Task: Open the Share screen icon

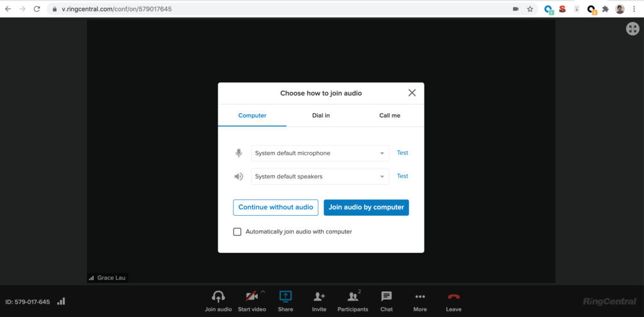Action: coord(286,296)
